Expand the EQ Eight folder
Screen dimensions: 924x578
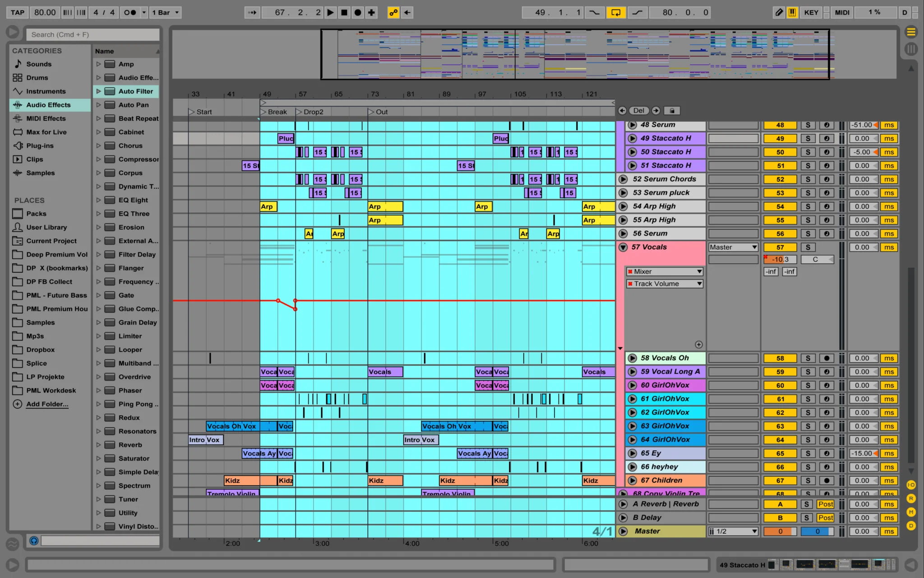click(x=98, y=200)
